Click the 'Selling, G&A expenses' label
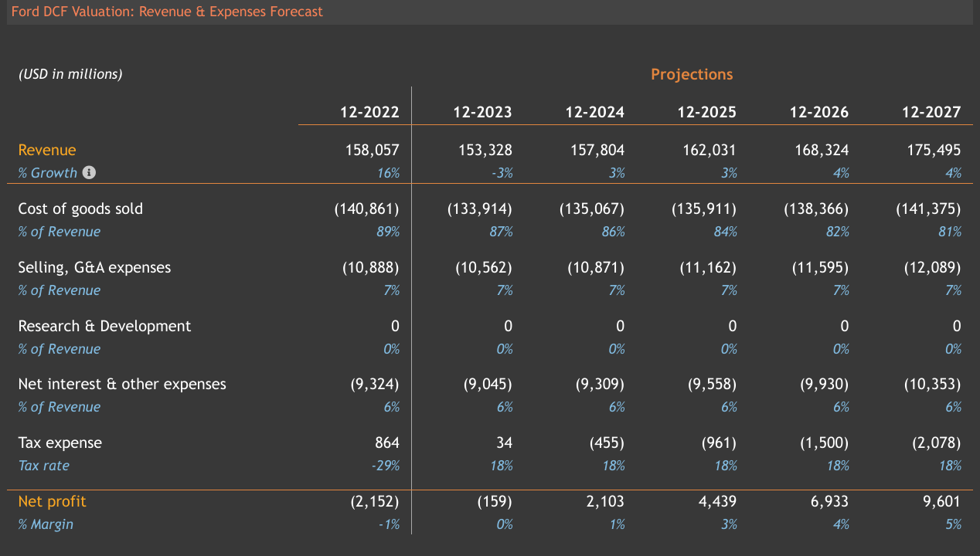 tap(94, 267)
